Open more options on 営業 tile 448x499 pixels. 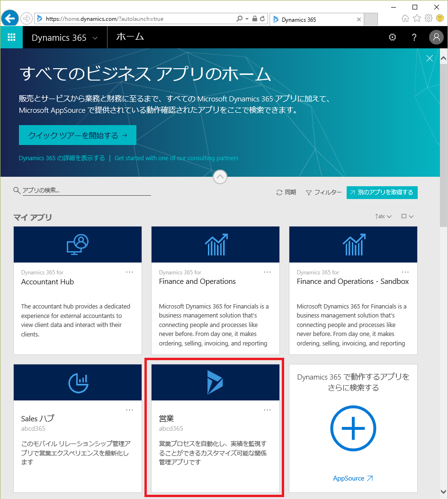268,410
